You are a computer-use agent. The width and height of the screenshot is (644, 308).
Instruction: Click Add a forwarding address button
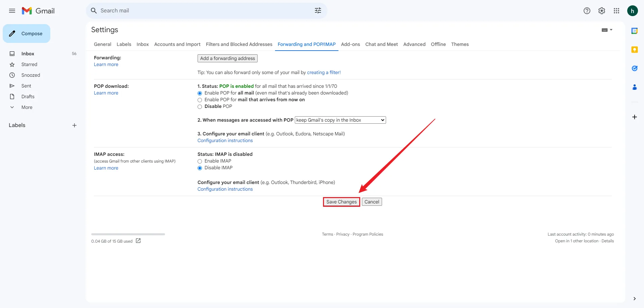227,58
